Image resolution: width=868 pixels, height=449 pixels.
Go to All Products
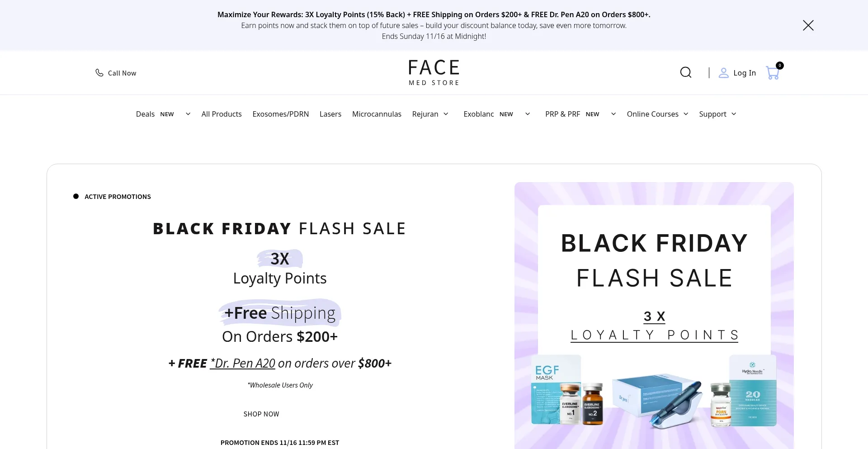[222, 114]
